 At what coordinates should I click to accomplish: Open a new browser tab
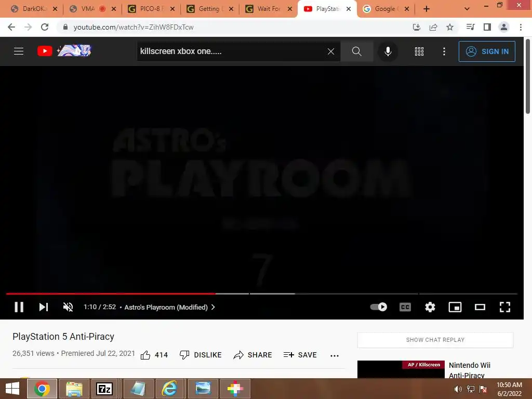pyautogui.click(x=427, y=9)
